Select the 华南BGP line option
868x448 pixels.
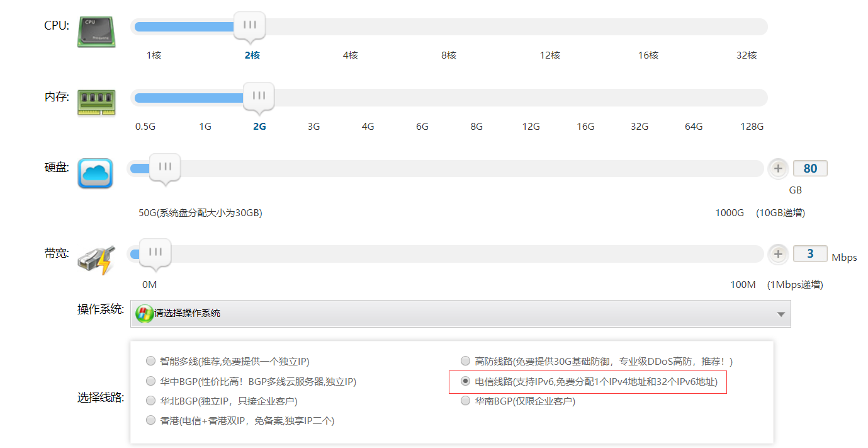(465, 400)
